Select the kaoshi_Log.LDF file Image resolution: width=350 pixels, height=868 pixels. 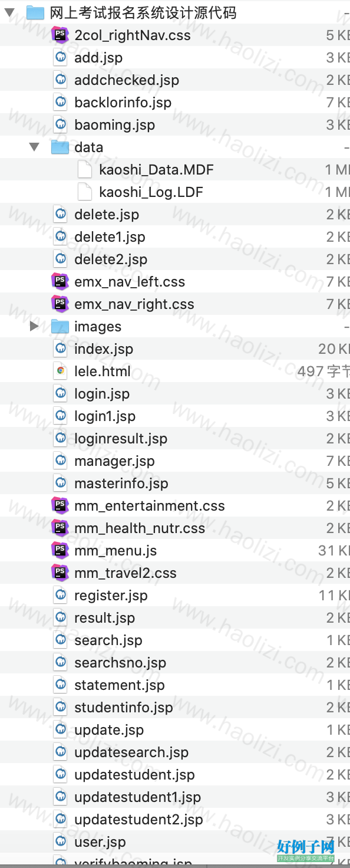[175, 192]
